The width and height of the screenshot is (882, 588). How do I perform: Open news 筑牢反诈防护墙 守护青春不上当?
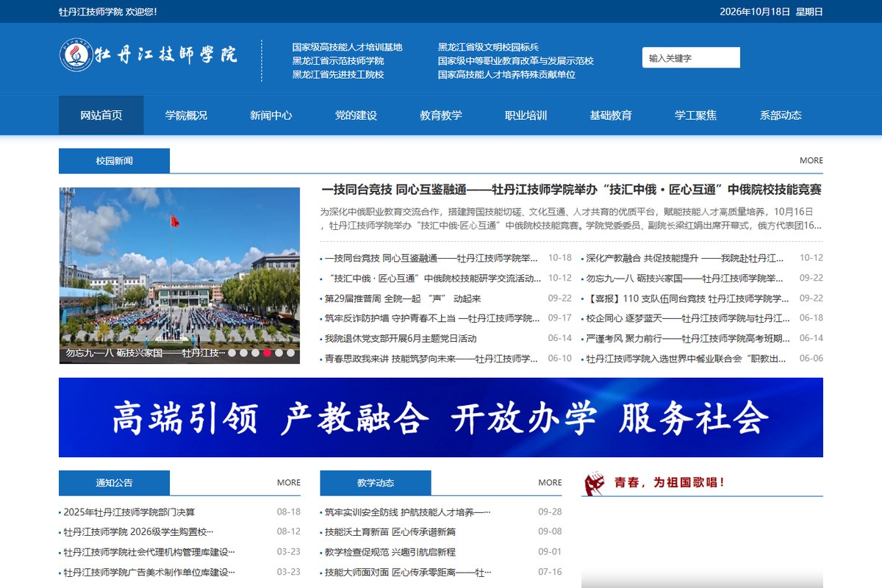433,318
